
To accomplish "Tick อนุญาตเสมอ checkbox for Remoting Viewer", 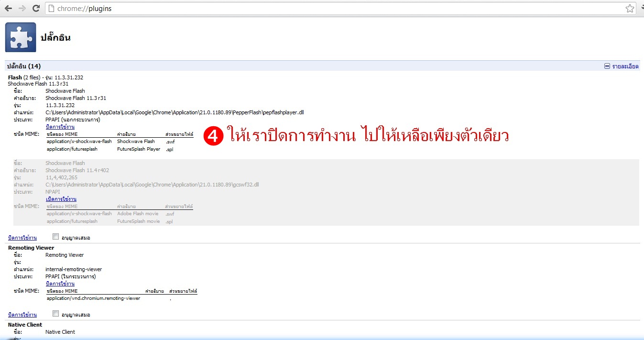I will [55, 313].
